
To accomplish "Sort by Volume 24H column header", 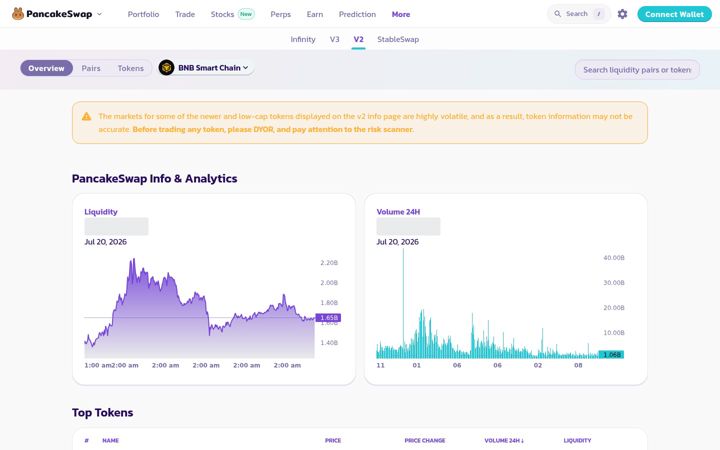I will (x=504, y=440).
